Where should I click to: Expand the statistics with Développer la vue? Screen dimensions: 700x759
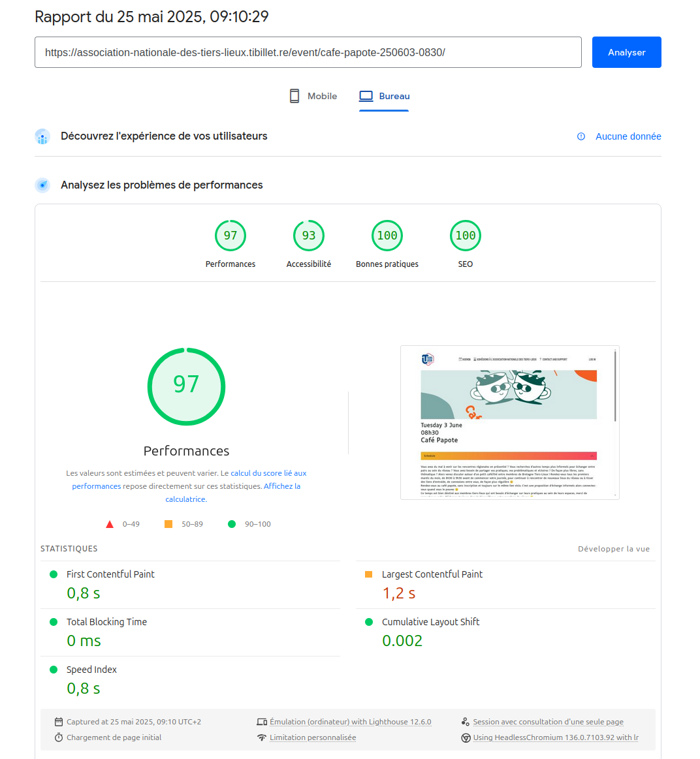(x=614, y=549)
